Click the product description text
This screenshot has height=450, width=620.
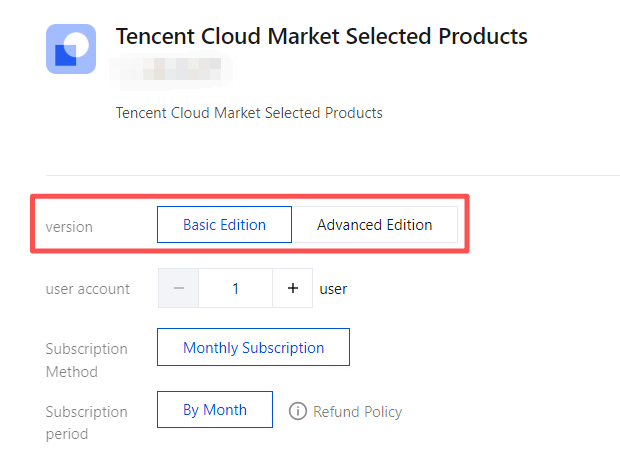point(249,113)
